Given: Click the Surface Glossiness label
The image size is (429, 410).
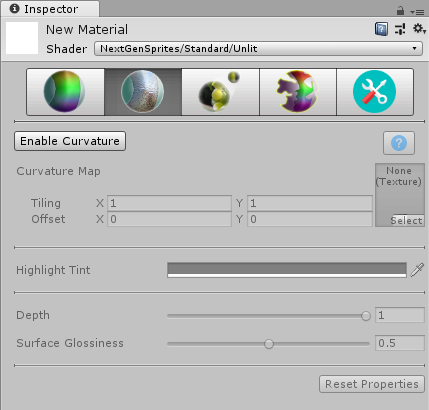Looking at the screenshot, I should (70, 343).
